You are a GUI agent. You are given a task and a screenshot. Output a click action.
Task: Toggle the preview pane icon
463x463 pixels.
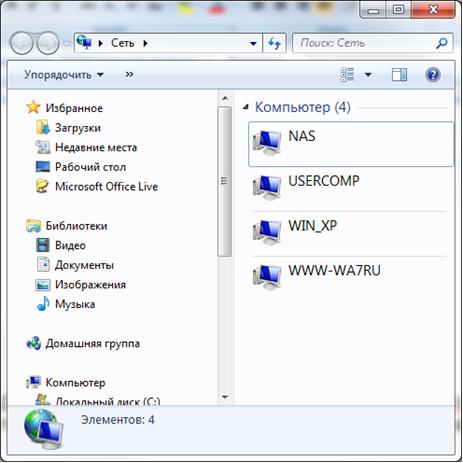point(399,75)
